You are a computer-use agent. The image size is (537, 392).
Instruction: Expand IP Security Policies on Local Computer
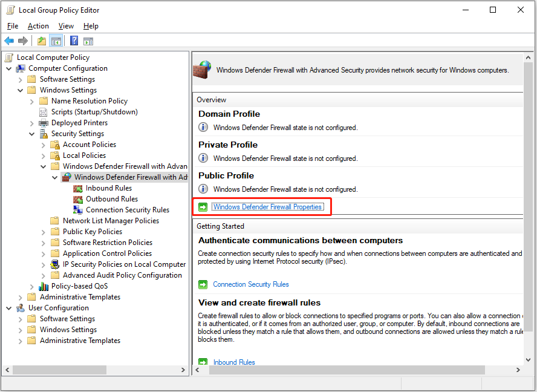(43, 264)
